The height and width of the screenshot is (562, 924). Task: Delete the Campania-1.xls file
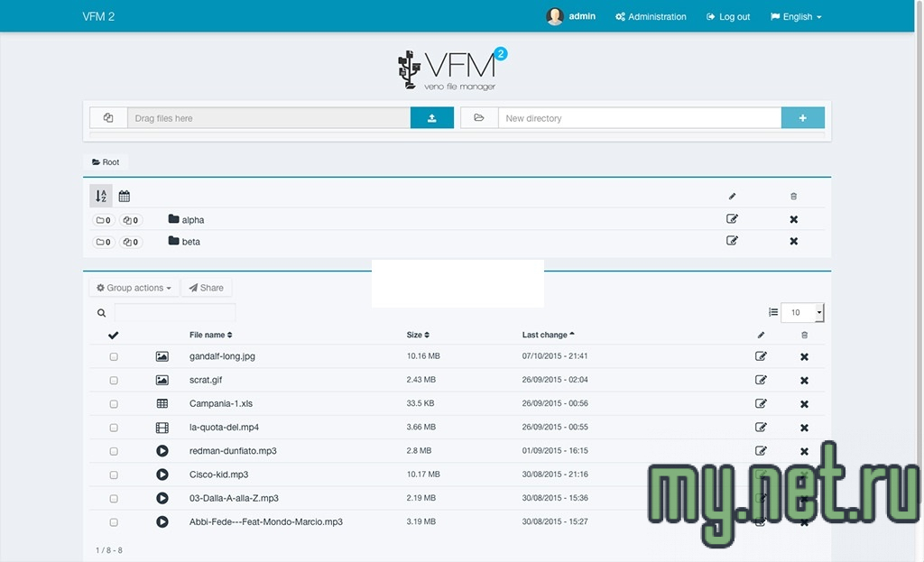804,404
